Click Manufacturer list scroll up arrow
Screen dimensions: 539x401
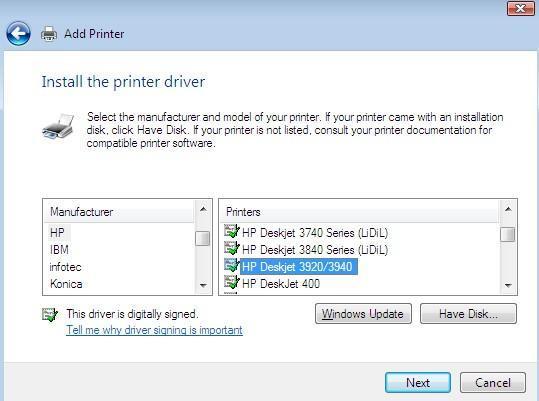click(x=203, y=209)
